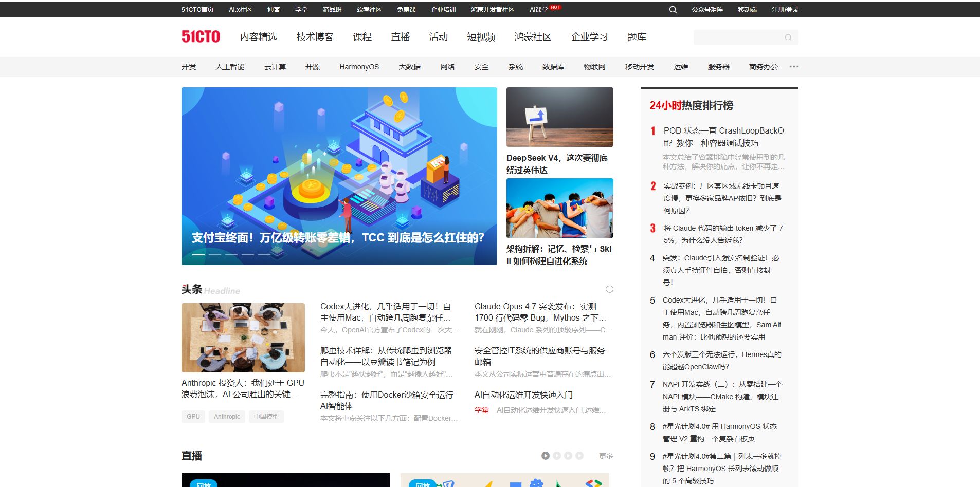Click the 51CTO logo
This screenshot has width=980, height=487.
point(201,36)
